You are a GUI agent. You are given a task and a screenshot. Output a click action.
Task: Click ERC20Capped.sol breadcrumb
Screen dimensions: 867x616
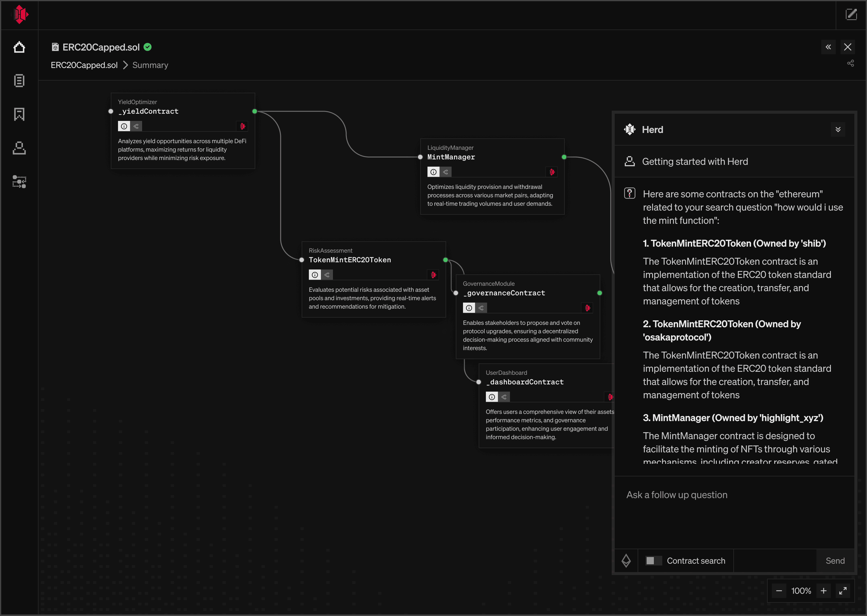coord(84,65)
